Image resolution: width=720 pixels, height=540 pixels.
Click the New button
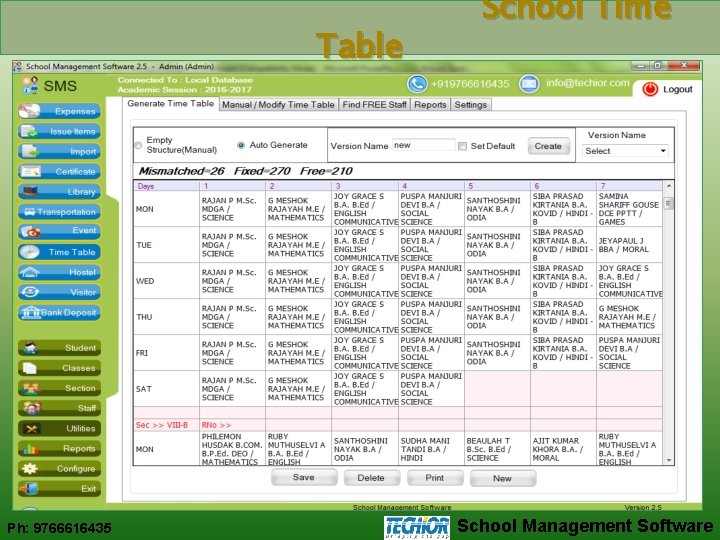click(502, 478)
